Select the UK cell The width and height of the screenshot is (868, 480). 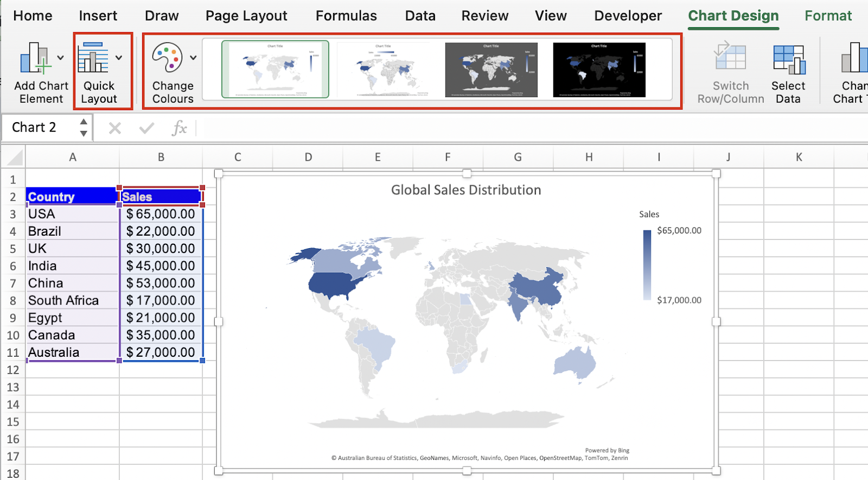[73, 249]
